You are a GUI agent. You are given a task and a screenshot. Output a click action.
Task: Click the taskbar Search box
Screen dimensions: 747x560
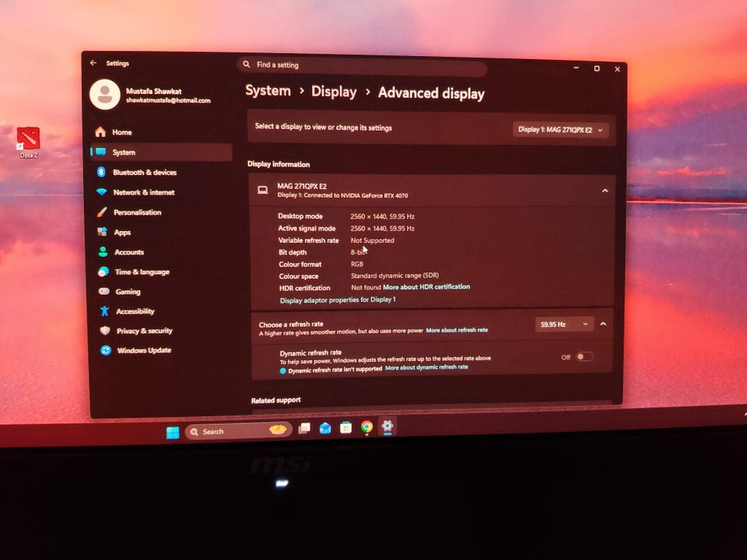pos(238,431)
